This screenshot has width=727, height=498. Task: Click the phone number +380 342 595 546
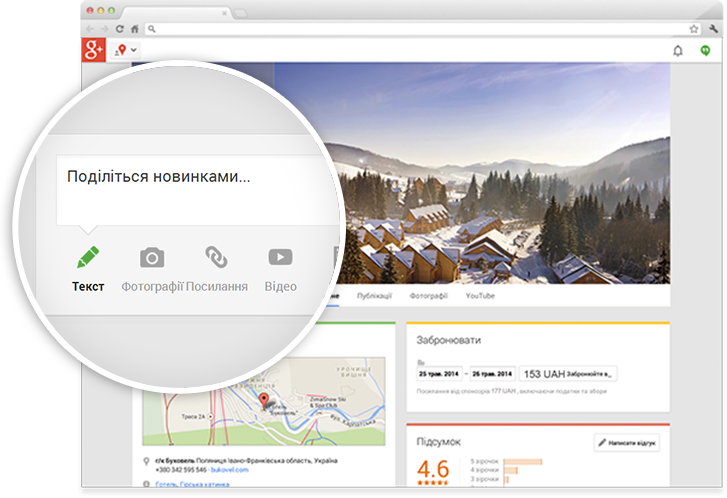[181, 470]
